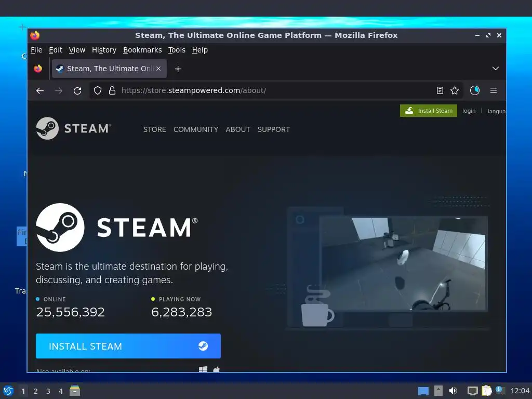Click the update notifier tray icon
The height and width of the screenshot is (399, 532).
(500, 390)
